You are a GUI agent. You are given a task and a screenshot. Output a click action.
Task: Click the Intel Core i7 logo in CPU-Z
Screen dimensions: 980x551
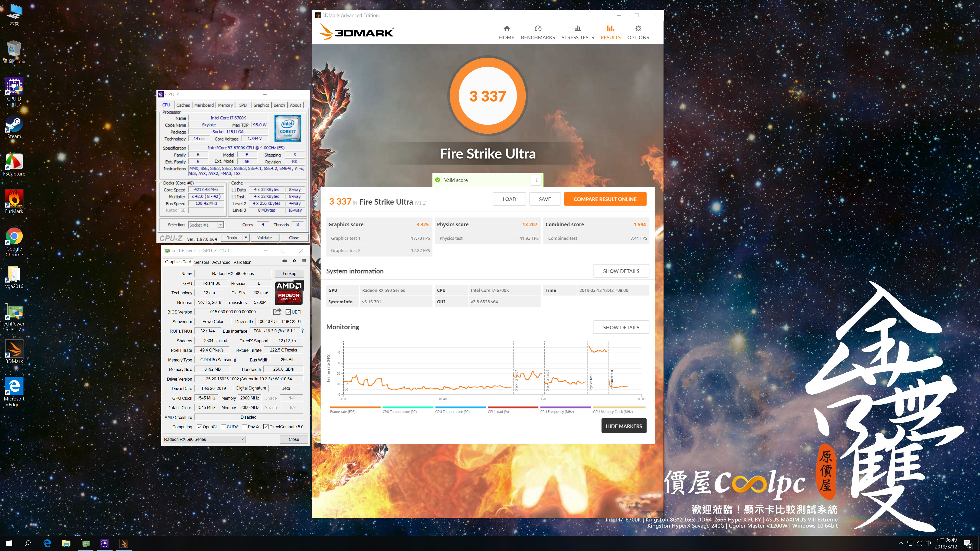(x=288, y=129)
